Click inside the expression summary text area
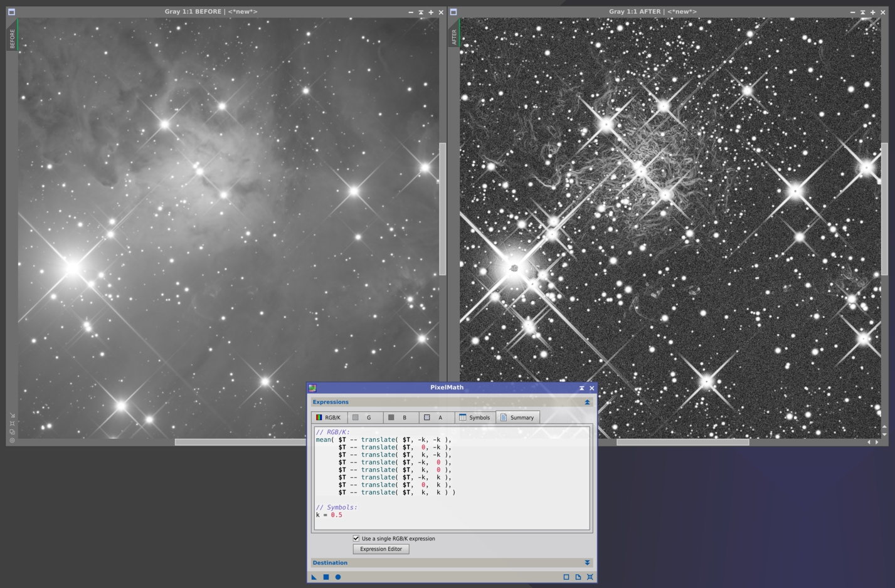Screen dimensions: 895x588 click(452, 478)
